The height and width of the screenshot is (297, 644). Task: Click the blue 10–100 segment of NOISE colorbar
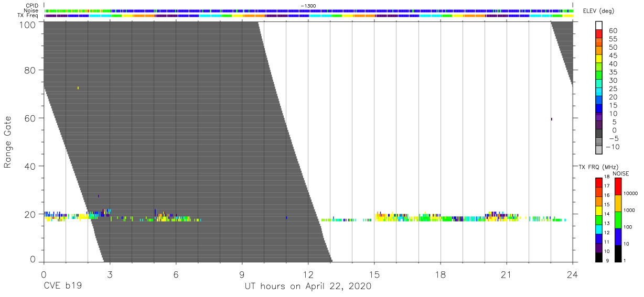618,236
